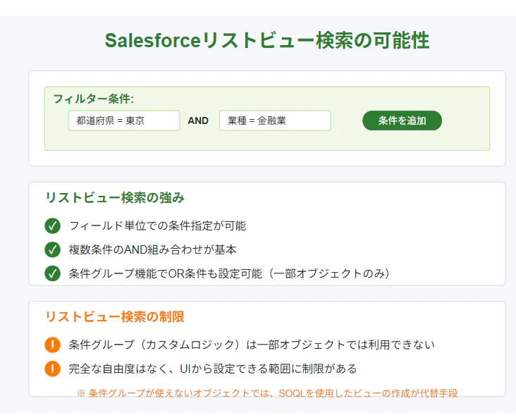516x420 pixels.
Task: Click the フィルター条件: label
Action: coord(94,99)
